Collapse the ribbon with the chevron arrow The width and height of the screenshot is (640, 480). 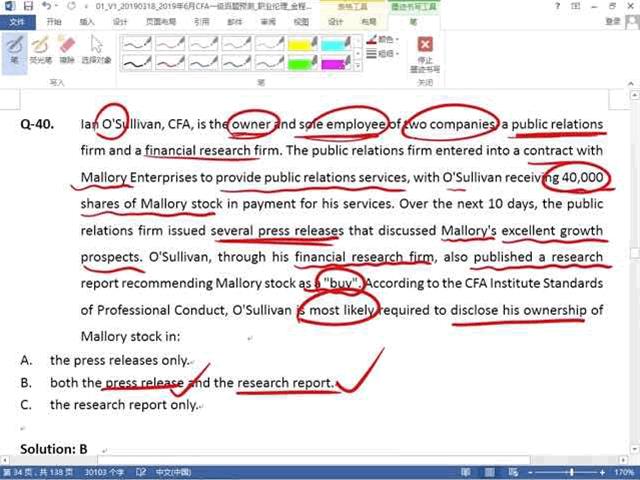click(631, 83)
